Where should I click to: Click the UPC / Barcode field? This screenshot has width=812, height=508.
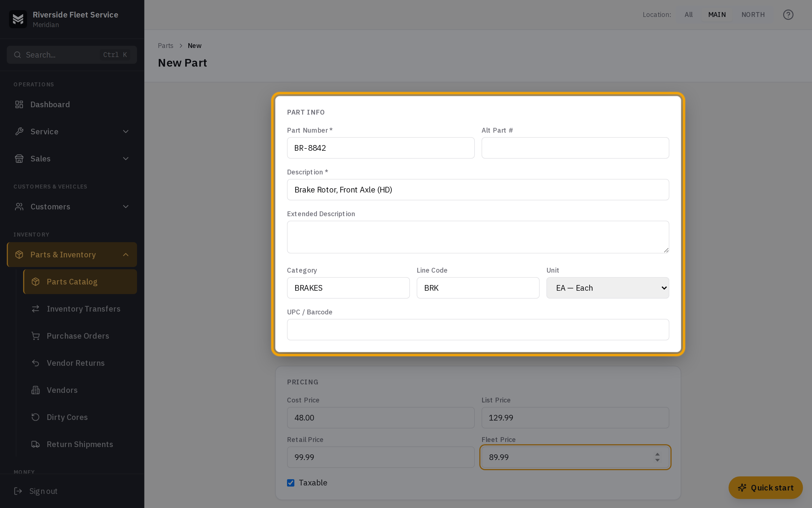tap(478, 330)
